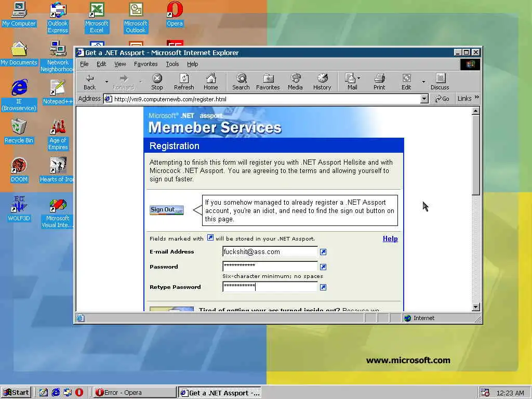Click the Print toolbar button
This screenshot has width=532, height=399.
pyautogui.click(x=379, y=82)
